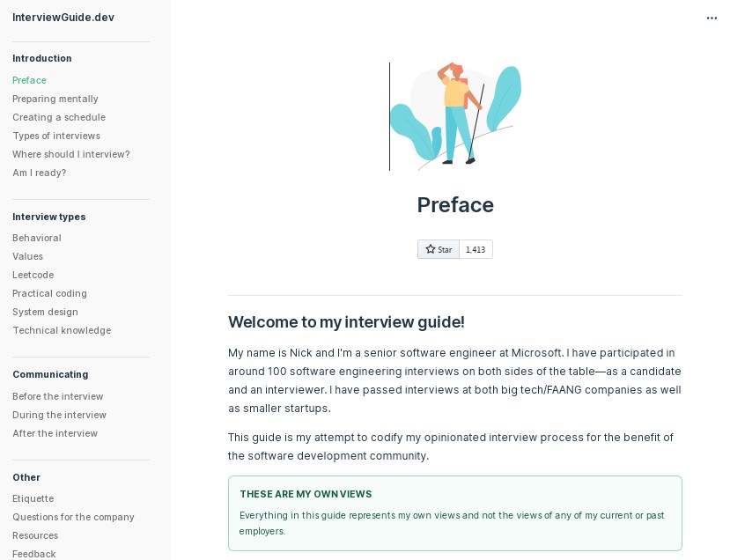Navigate to System design

click(x=45, y=312)
